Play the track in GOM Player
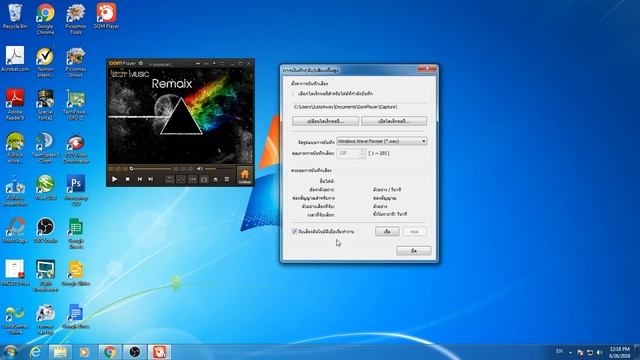This screenshot has width=640, height=360. tap(114, 179)
